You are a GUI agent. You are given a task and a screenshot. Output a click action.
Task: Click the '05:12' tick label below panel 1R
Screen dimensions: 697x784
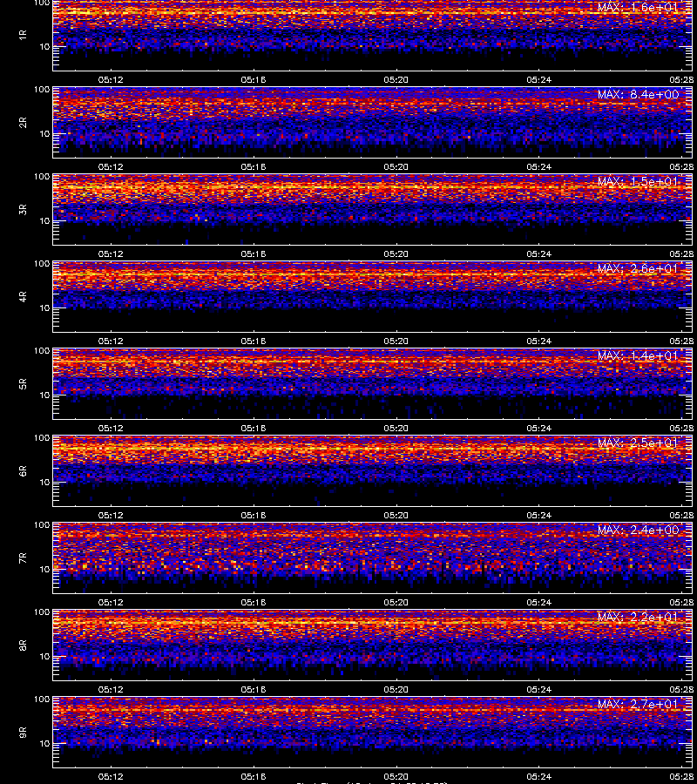pos(111,79)
